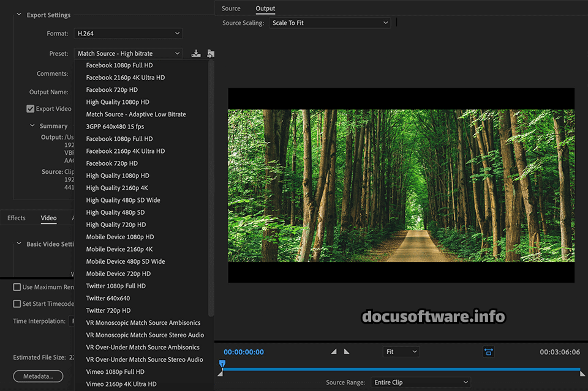Switch to the Source tab
The height and width of the screenshot is (391, 588).
pyautogui.click(x=231, y=9)
